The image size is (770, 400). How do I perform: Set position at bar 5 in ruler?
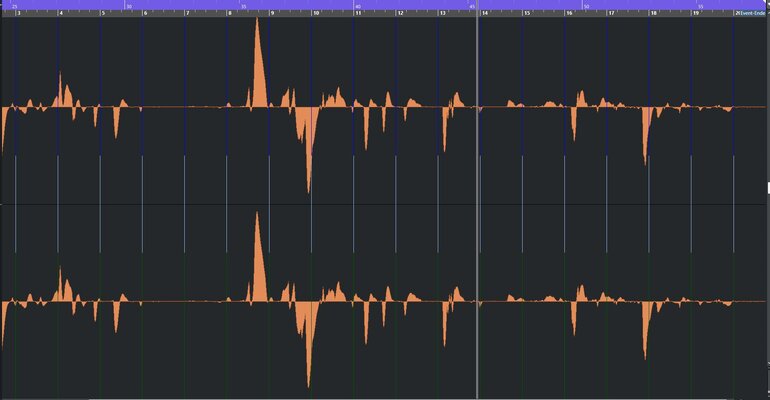pos(103,13)
